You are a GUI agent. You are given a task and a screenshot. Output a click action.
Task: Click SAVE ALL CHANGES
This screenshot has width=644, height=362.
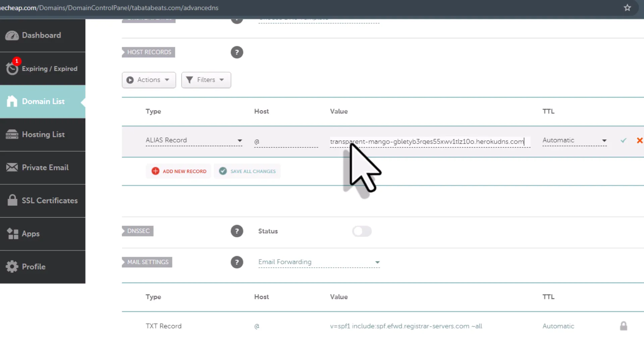click(x=247, y=171)
